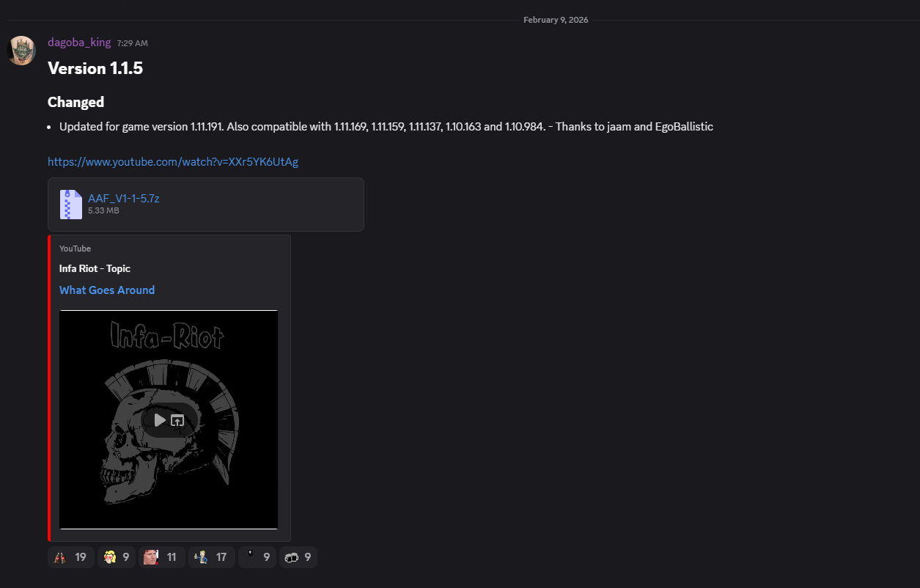Toggle the Vault Boy thumbs-up reaction

click(212, 557)
